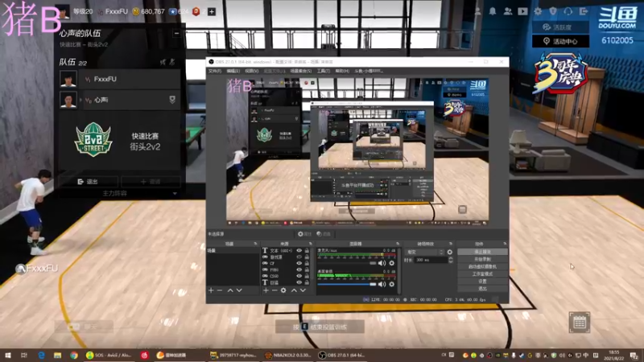Adjust microphone/Aux volume slider

[347, 263]
